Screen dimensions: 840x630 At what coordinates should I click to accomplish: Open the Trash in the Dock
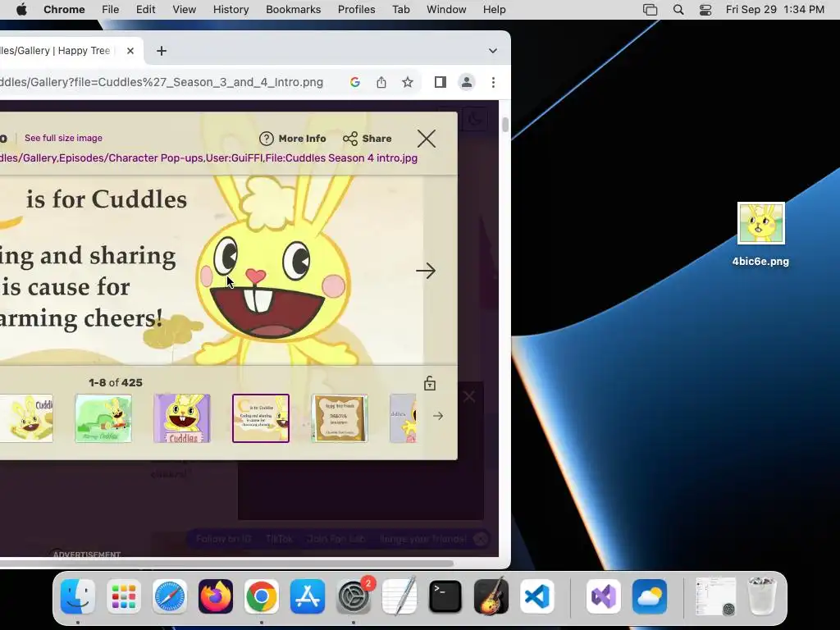point(761,596)
